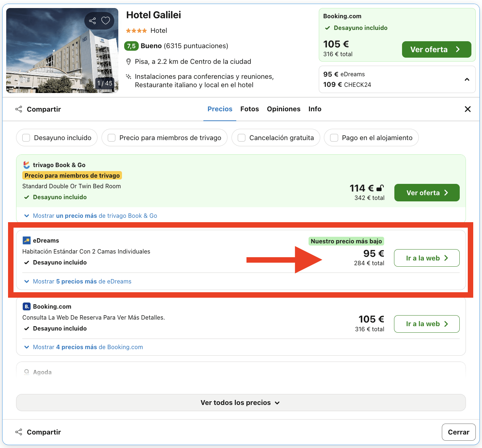Switch to the Info tab

(315, 109)
